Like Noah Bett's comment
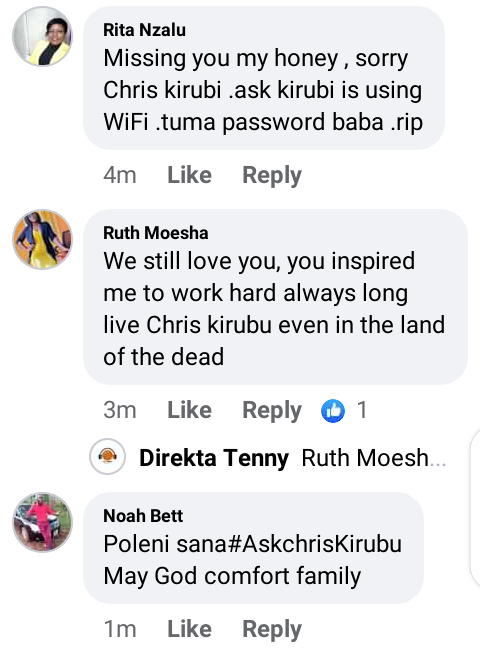The image size is (480, 657). pos(189,629)
